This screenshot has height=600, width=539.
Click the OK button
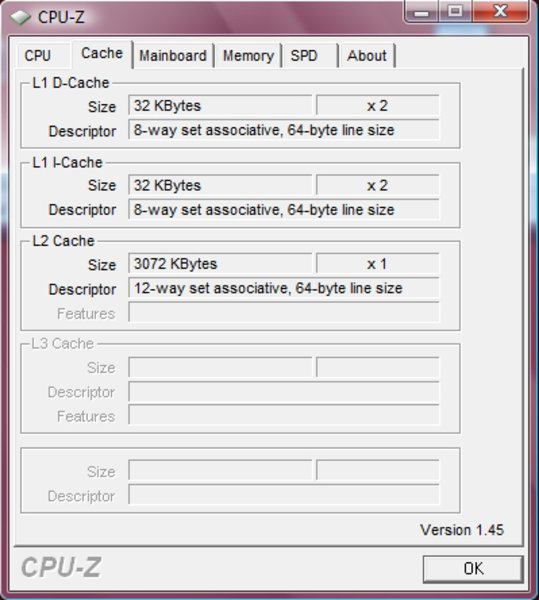[473, 569]
